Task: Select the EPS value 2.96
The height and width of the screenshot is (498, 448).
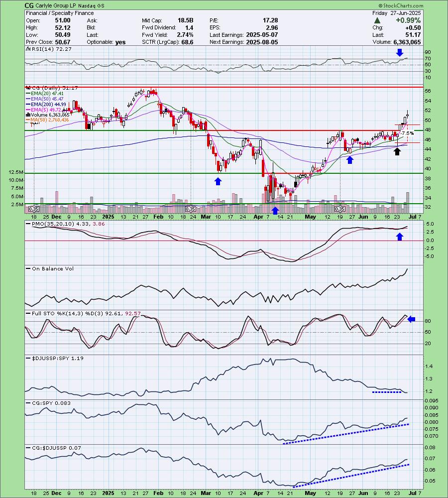Action: [x=272, y=27]
